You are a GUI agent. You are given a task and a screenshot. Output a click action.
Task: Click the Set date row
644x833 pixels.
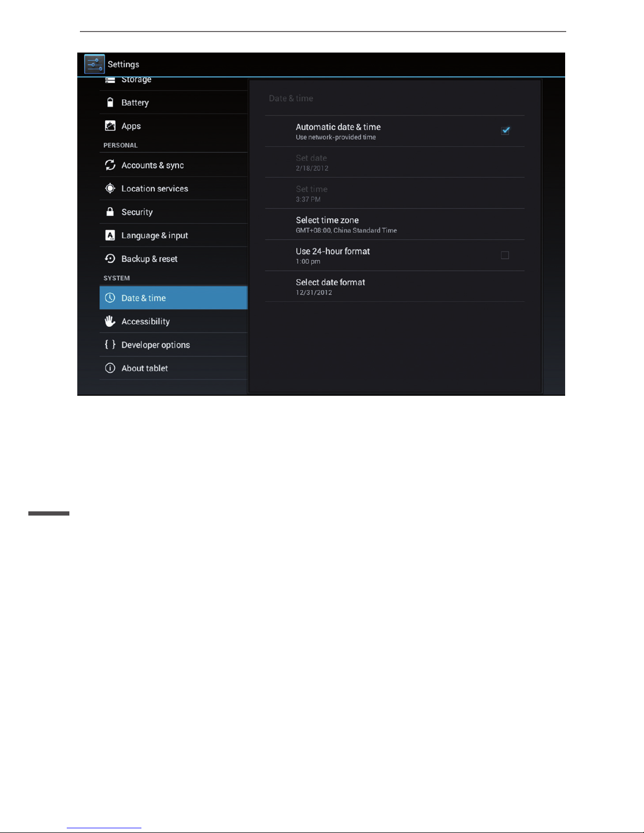[x=394, y=162]
